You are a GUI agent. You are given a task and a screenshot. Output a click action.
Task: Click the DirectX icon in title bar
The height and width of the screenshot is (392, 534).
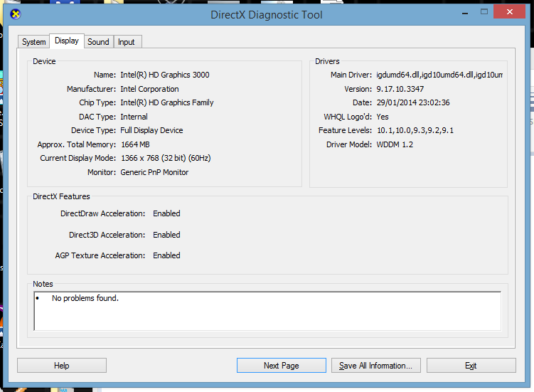(x=16, y=14)
